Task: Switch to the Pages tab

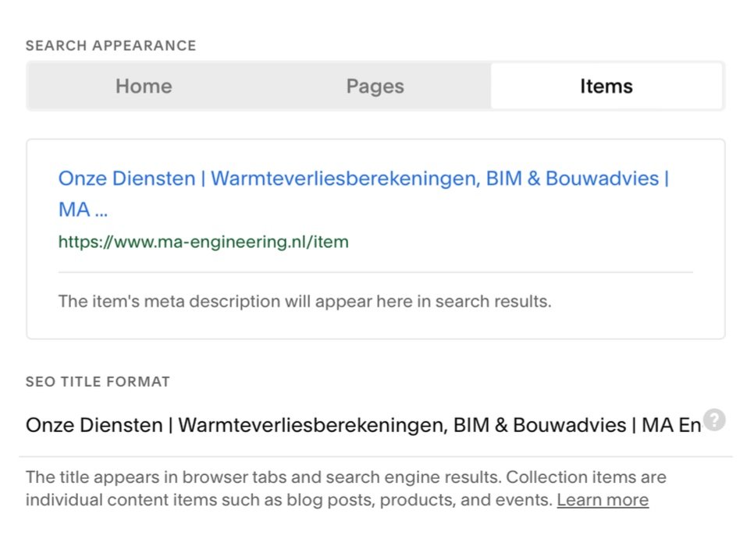Action: coord(375,87)
